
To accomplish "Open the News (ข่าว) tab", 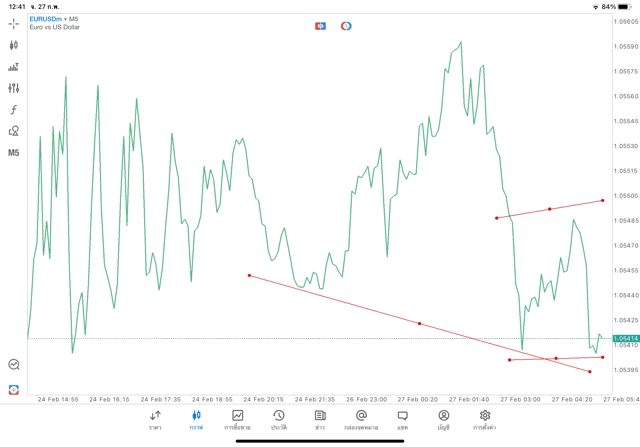I will pyautogui.click(x=319, y=419).
